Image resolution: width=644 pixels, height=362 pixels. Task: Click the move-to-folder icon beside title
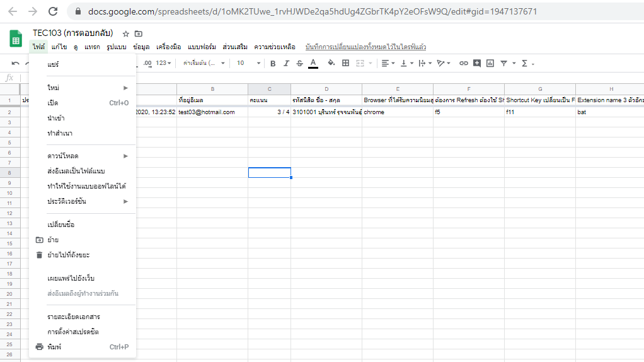point(139,33)
